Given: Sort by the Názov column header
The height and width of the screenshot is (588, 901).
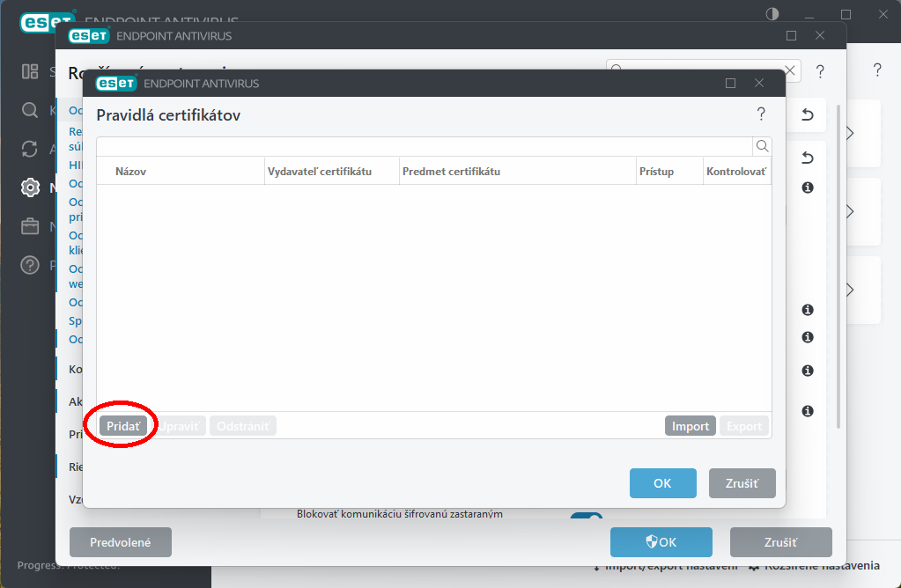Looking at the screenshot, I should pos(130,172).
